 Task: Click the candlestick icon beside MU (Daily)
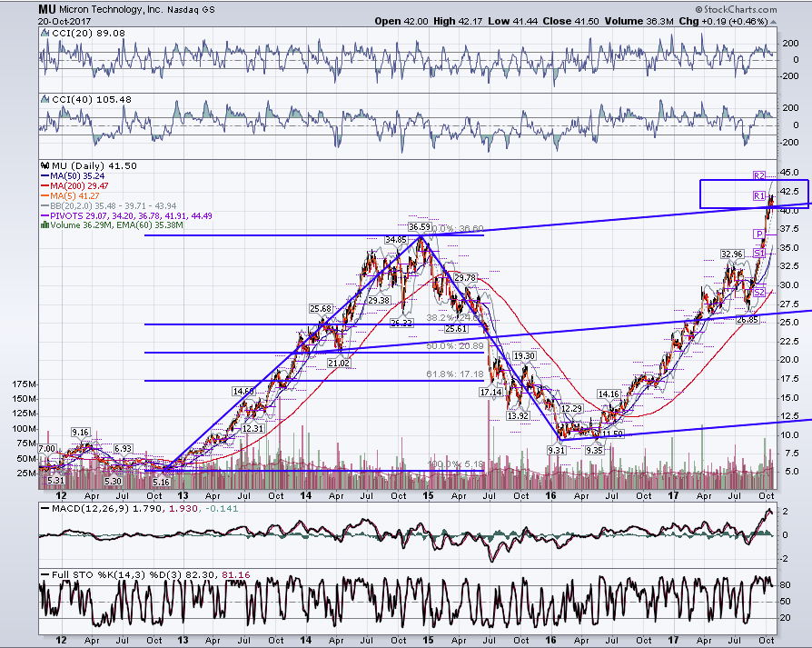coord(45,165)
